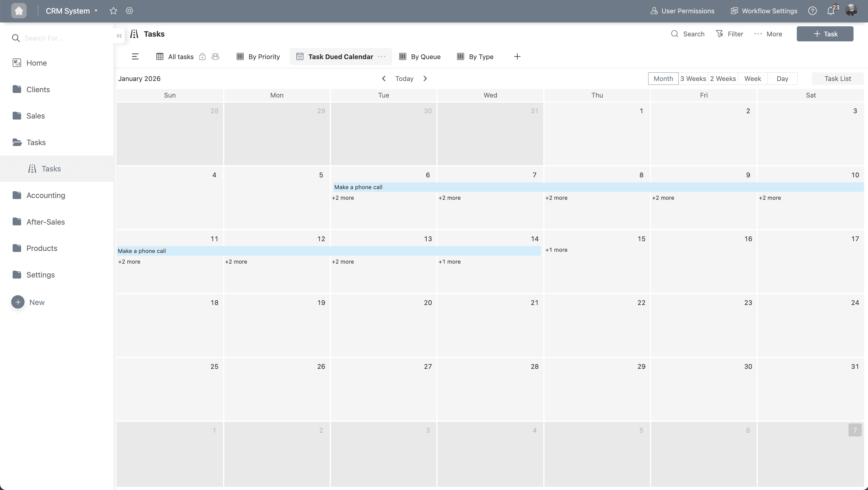Viewport: 868px width, 490px height.
Task: Open the help question mark icon
Action: (x=812, y=11)
